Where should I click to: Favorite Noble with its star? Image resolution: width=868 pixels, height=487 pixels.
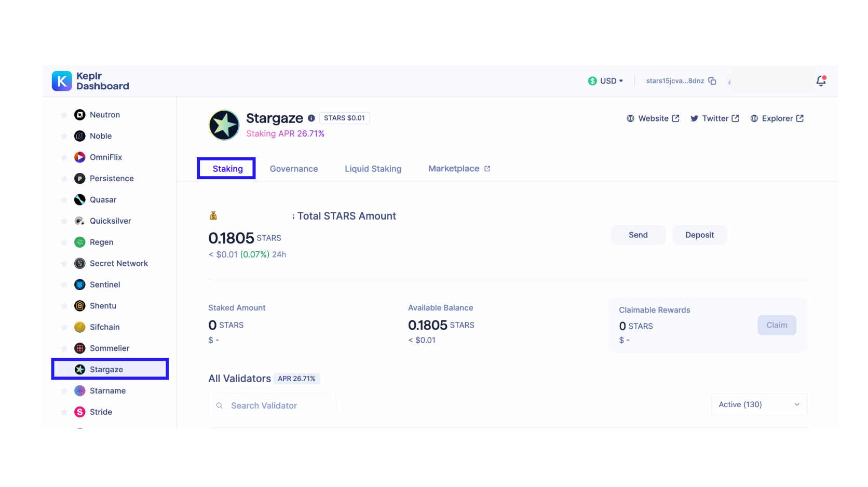pos(64,136)
